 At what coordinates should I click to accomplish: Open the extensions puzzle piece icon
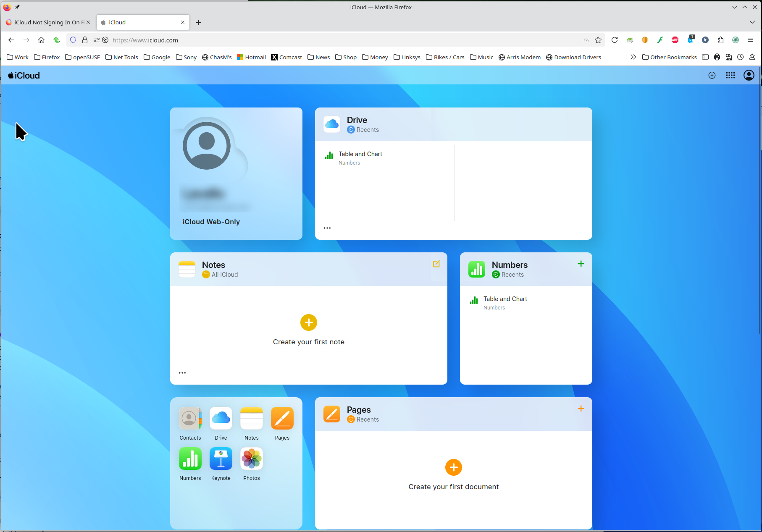(720, 40)
